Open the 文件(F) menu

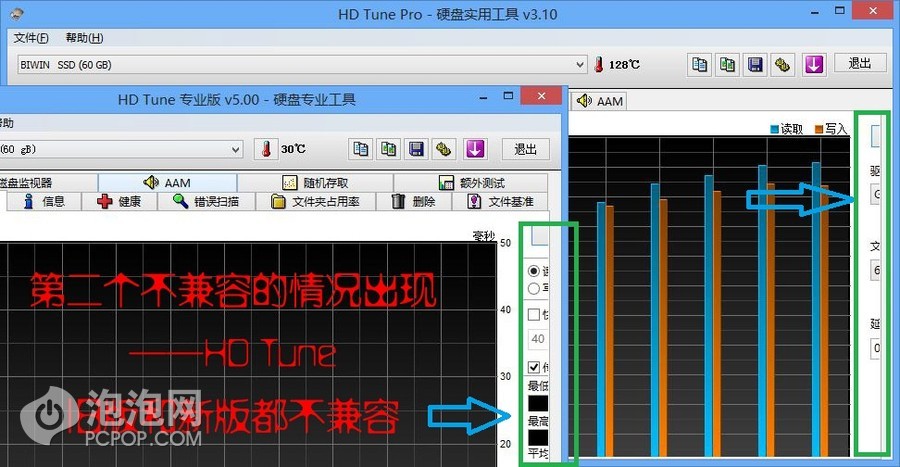tap(30, 38)
